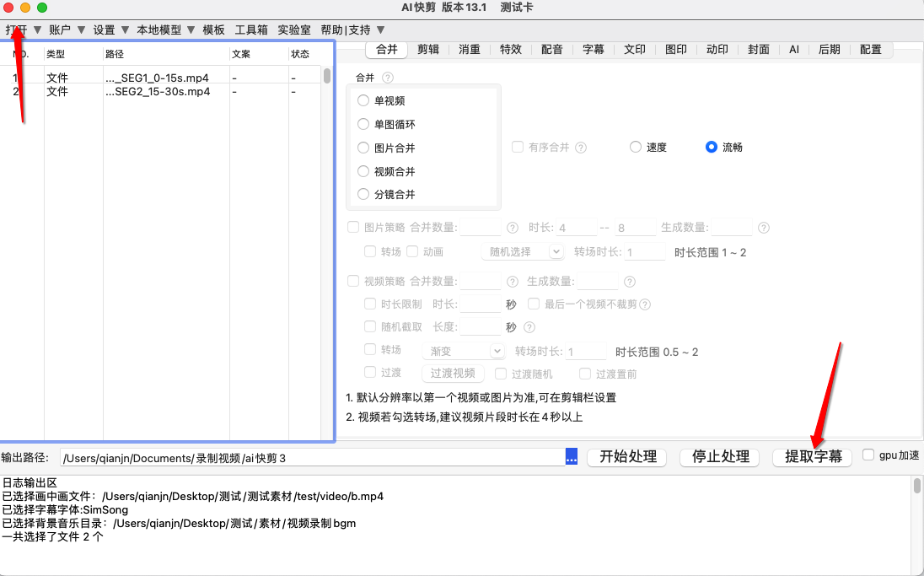This screenshot has height=576, width=924.
Task: Enable the 图片策略 checkbox
Action: (353, 227)
